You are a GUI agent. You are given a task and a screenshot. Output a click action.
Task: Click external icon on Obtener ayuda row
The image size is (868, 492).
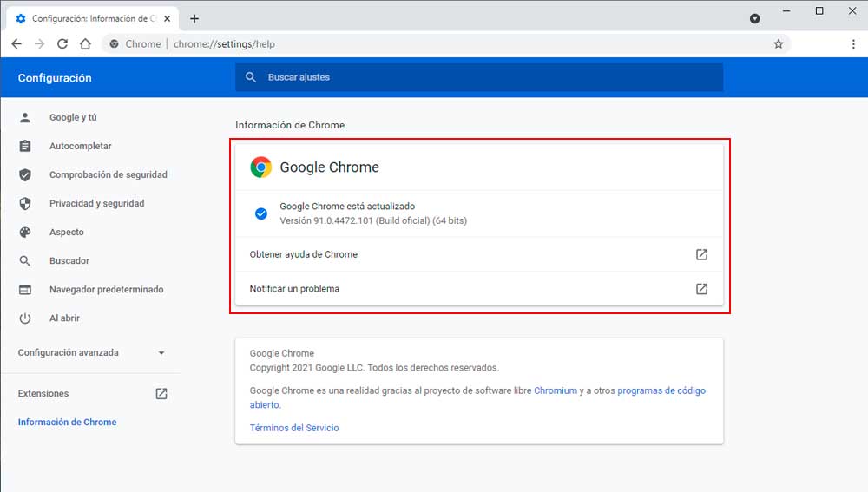point(701,254)
